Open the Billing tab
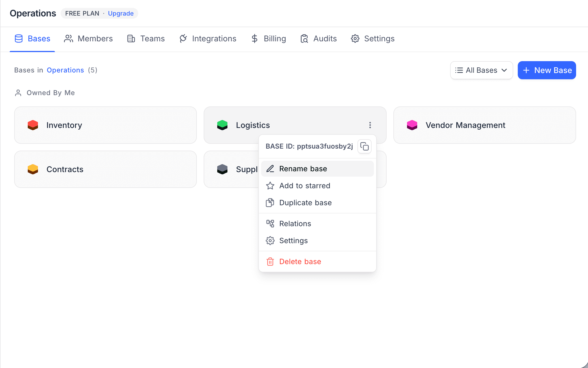The height and width of the screenshot is (368, 588). point(269,38)
